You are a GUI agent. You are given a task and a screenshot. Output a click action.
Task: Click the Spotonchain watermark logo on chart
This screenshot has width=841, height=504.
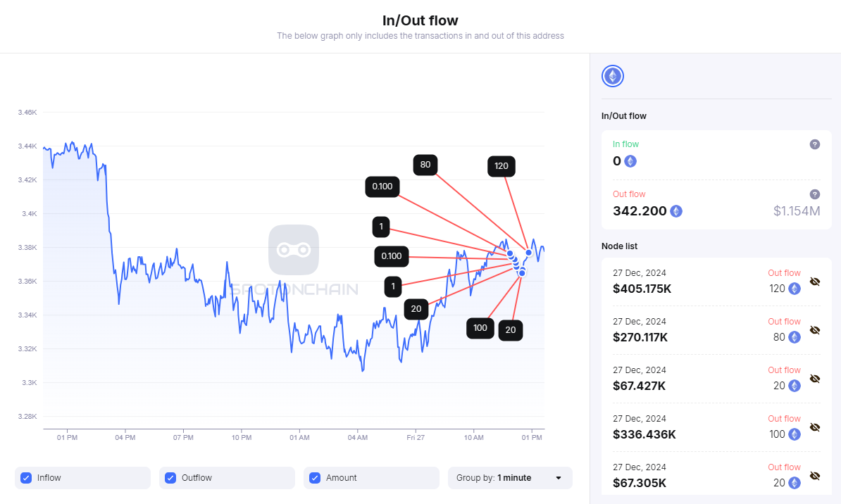[294, 250]
